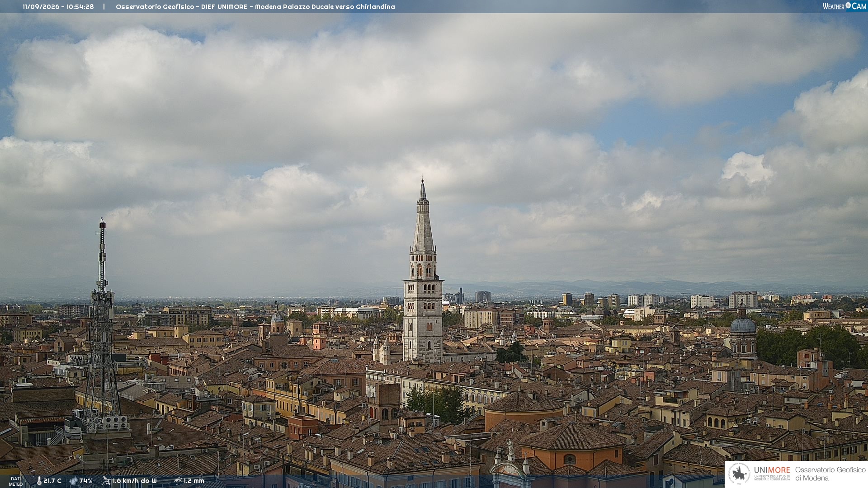Click the Ghirlandina tower spire

tap(423, 216)
